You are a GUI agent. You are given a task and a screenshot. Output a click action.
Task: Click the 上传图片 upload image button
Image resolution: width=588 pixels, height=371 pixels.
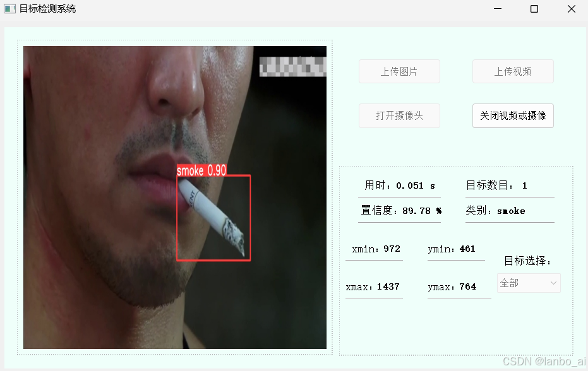tap(399, 71)
